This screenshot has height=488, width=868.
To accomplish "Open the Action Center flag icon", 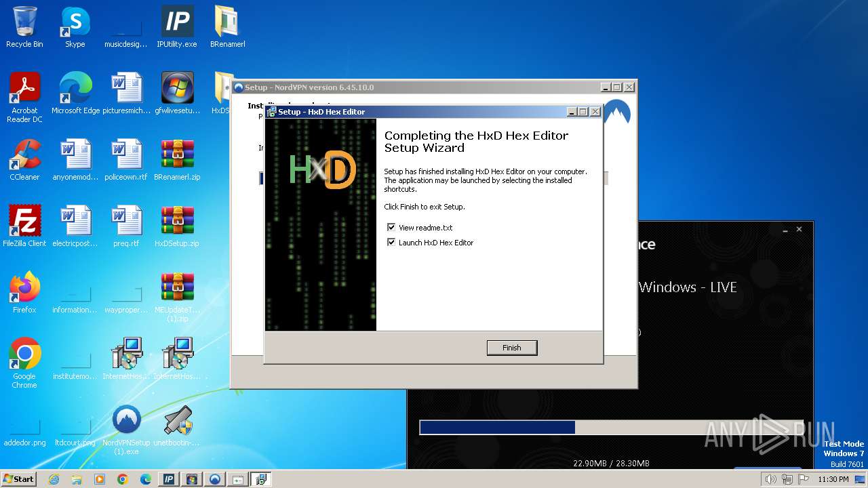I will click(x=804, y=479).
